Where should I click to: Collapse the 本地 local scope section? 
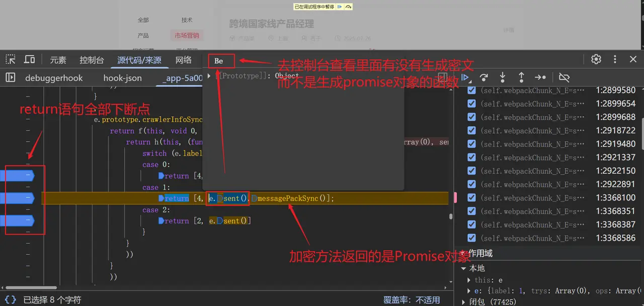tap(464, 269)
